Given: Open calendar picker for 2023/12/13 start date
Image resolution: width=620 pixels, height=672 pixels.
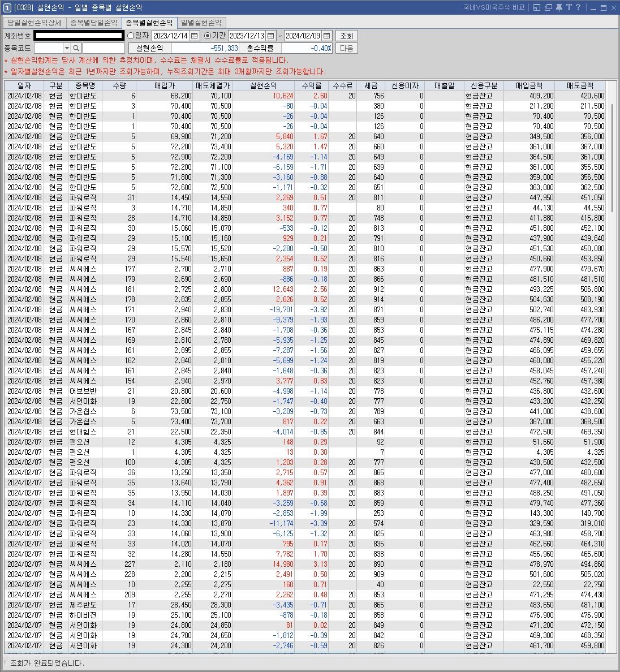Looking at the screenshot, I should pyautogui.click(x=271, y=36).
